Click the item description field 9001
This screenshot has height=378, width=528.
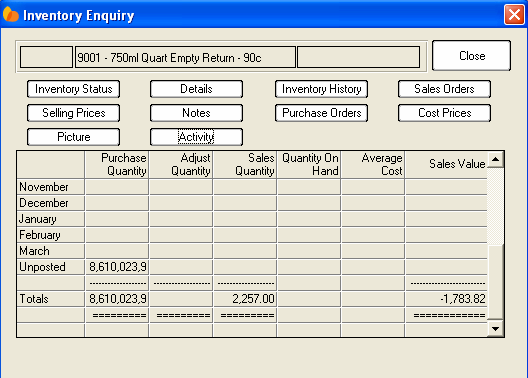(185, 58)
